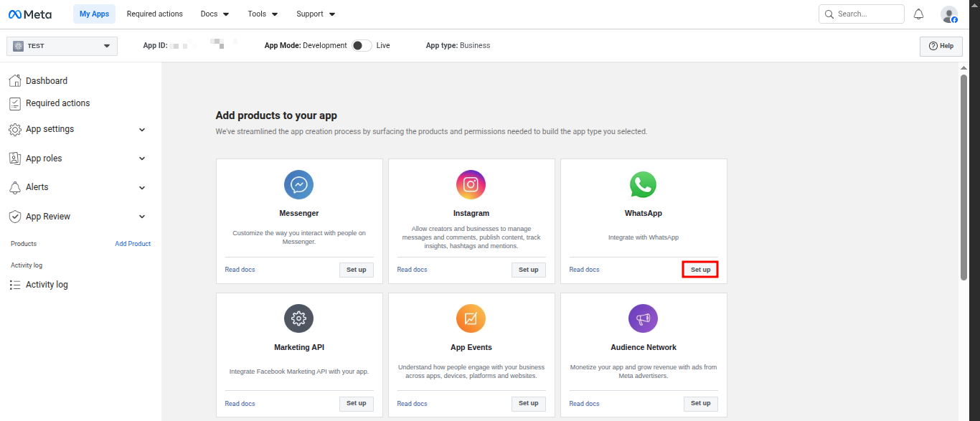
Task: Open the notifications bell
Action: [x=918, y=14]
